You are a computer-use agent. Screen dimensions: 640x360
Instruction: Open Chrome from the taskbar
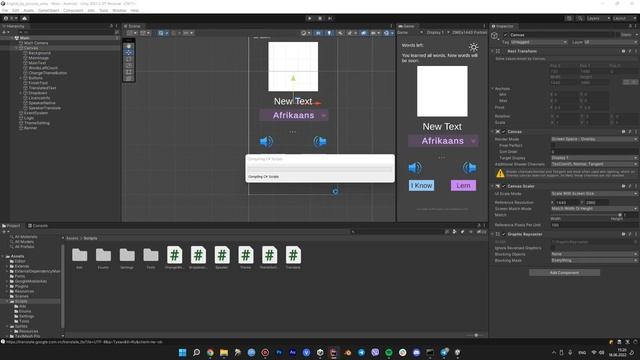click(x=210, y=352)
